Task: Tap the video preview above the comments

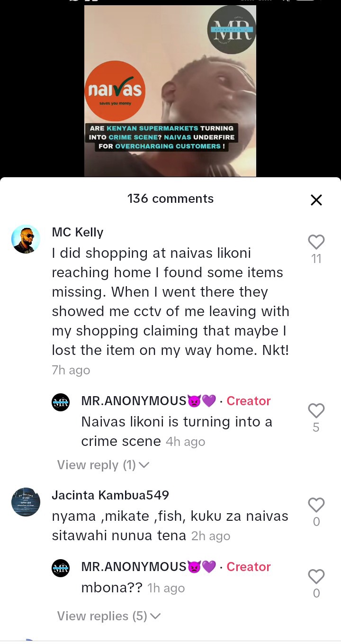Action: coord(170,91)
